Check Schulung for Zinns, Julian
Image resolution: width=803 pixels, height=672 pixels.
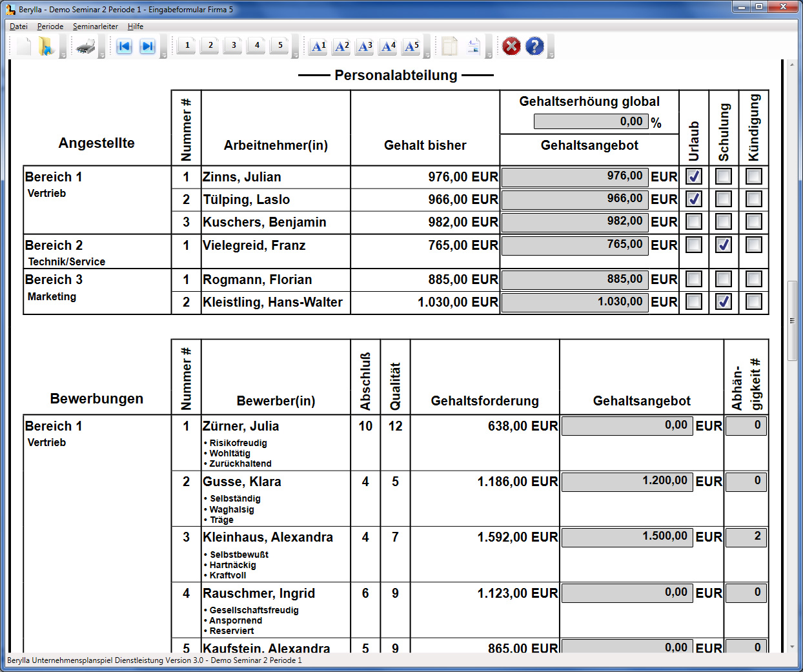724,176
